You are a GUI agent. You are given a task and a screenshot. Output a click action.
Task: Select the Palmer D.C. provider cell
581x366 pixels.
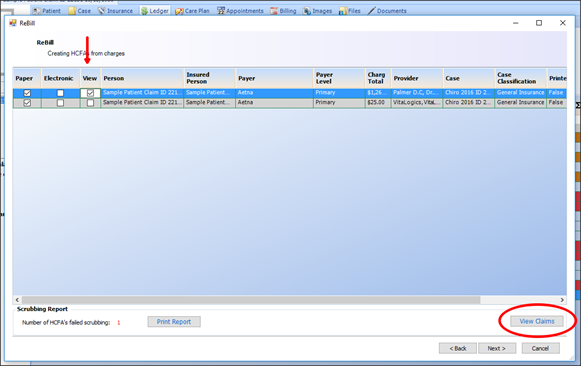point(417,93)
